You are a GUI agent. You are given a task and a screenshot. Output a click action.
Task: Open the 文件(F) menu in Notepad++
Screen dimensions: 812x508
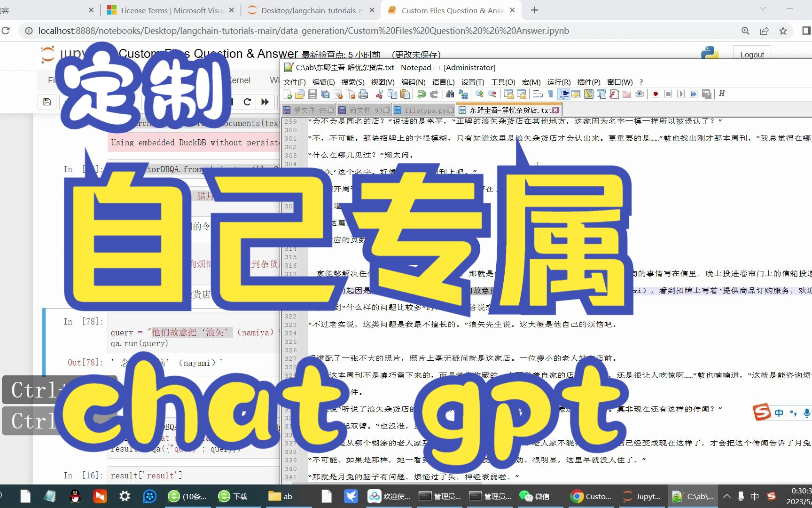tap(294, 82)
